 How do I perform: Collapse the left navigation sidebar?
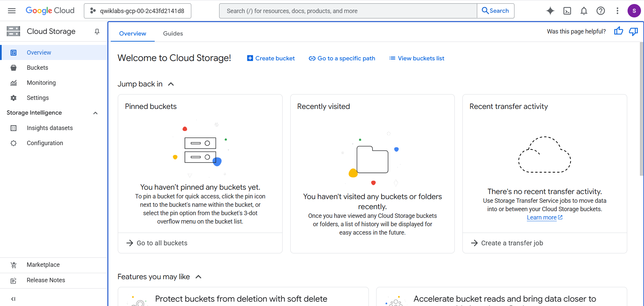click(13, 299)
